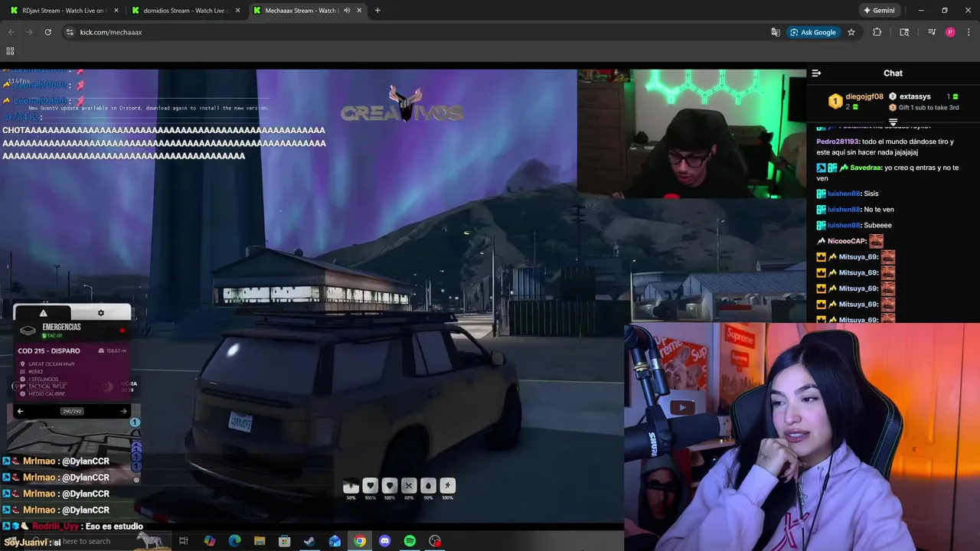This screenshot has width=980, height=551.
Task: Close the Mechaaax Stream tab
Action: coord(360,11)
